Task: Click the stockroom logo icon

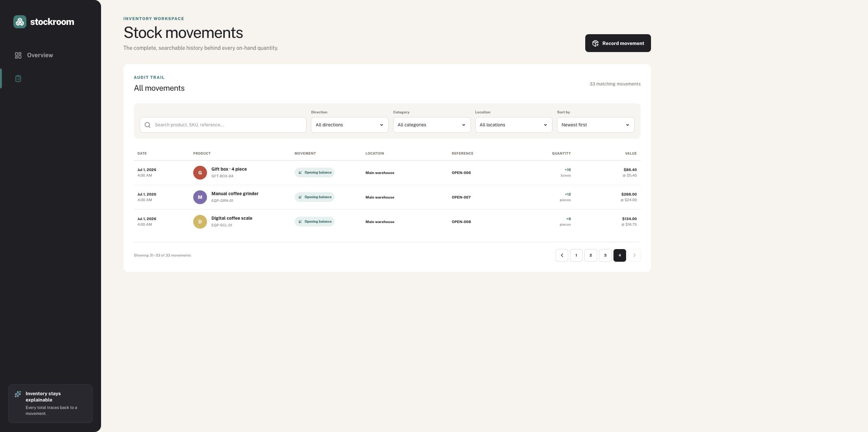Action: click(x=20, y=22)
